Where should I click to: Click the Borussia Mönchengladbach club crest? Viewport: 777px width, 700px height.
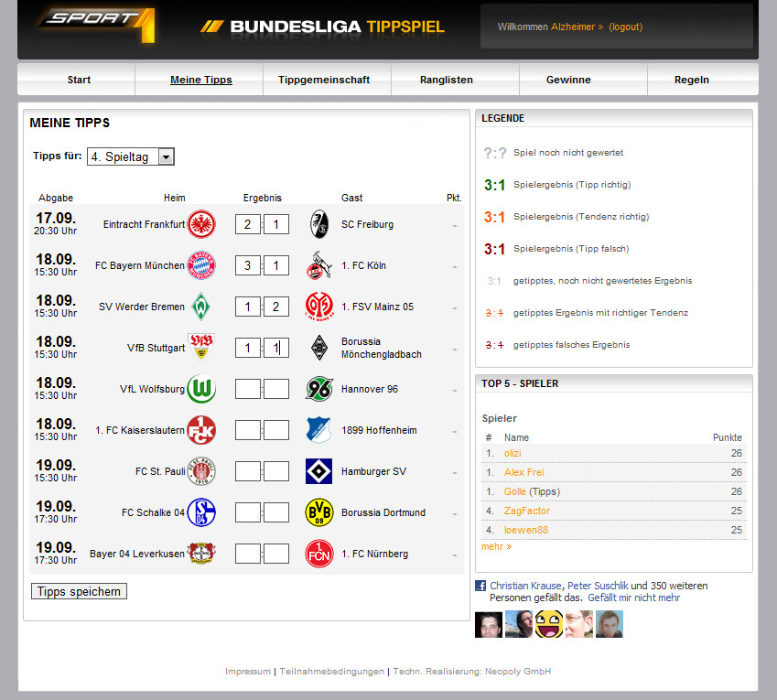click(x=319, y=348)
